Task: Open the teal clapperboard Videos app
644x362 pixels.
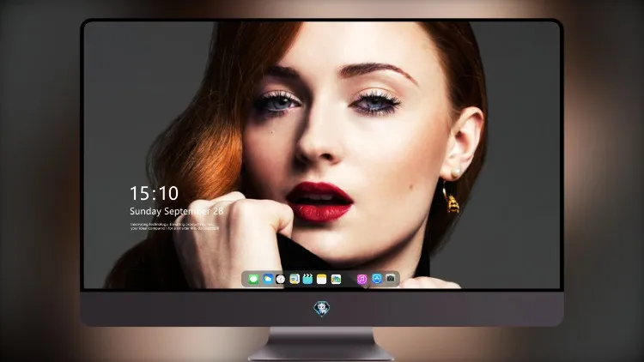Action: coord(307,279)
